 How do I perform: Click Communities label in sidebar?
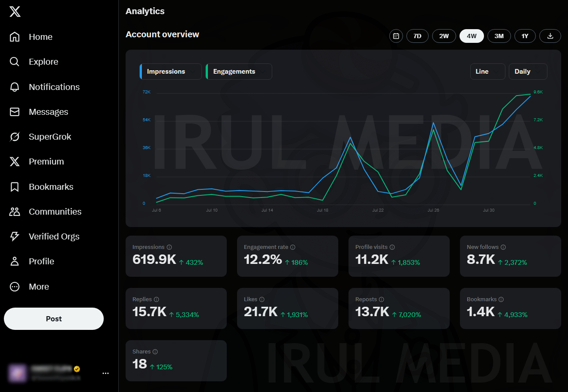(x=55, y=212)
